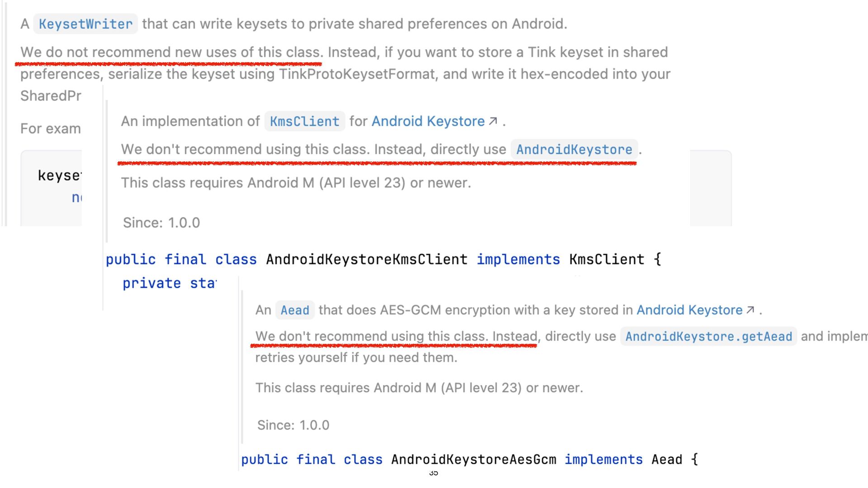The height and width of the screenshot is (488, 868).
Task: Click 'retries yourself if you need them.' line
Action: pyautogui.click(x=356, y=358)
